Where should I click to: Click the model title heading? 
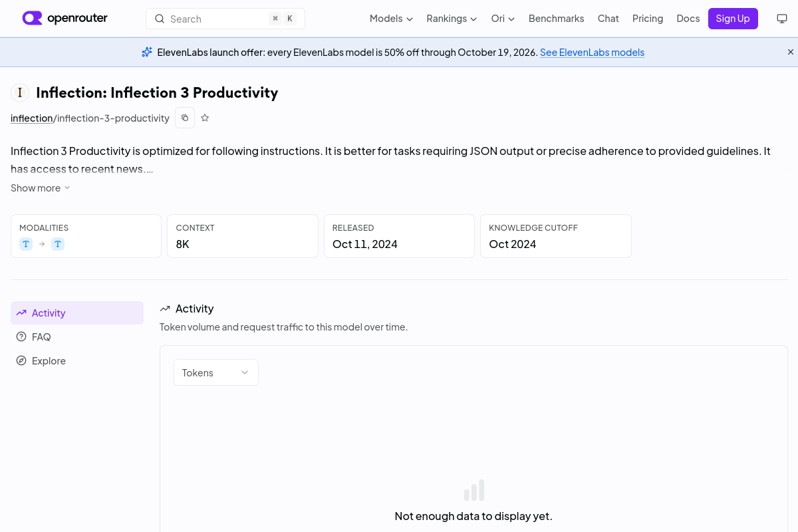click(x=157, y=92)
